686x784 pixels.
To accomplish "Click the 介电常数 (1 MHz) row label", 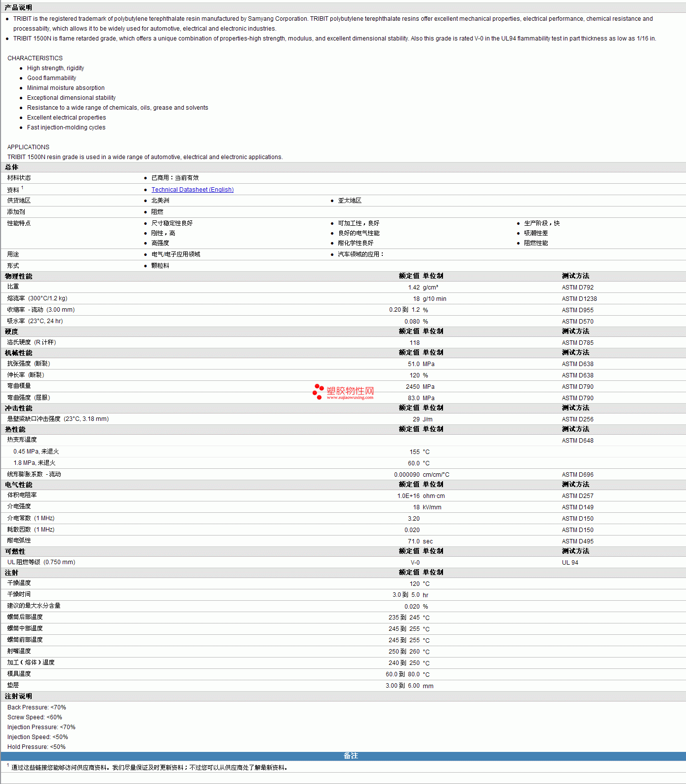I will point(31,518).
